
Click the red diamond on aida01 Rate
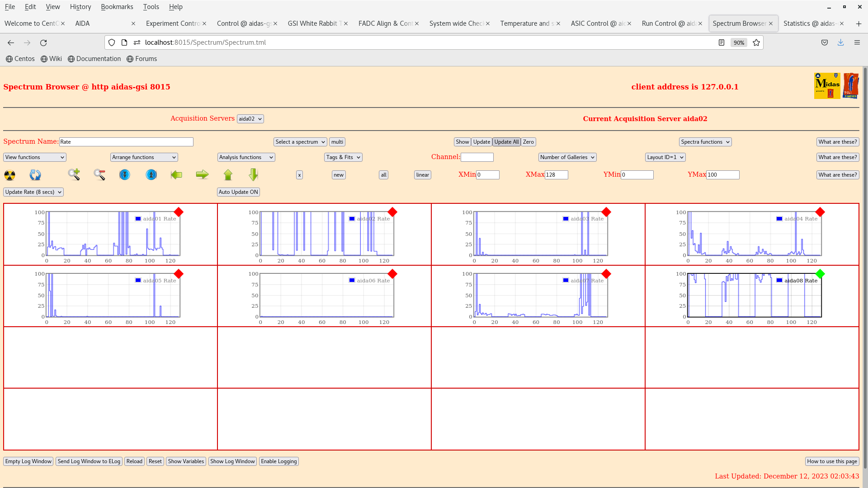(179, 212)
